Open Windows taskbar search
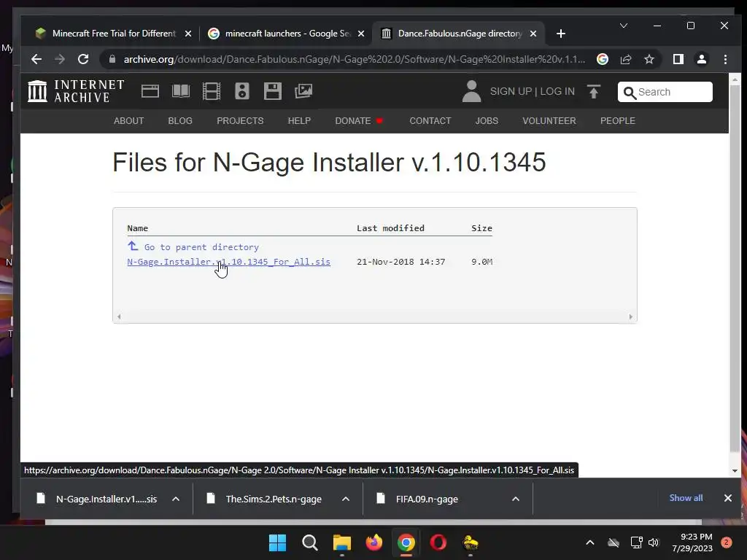Viewport: 747px width, 560px height. [310, 542]
